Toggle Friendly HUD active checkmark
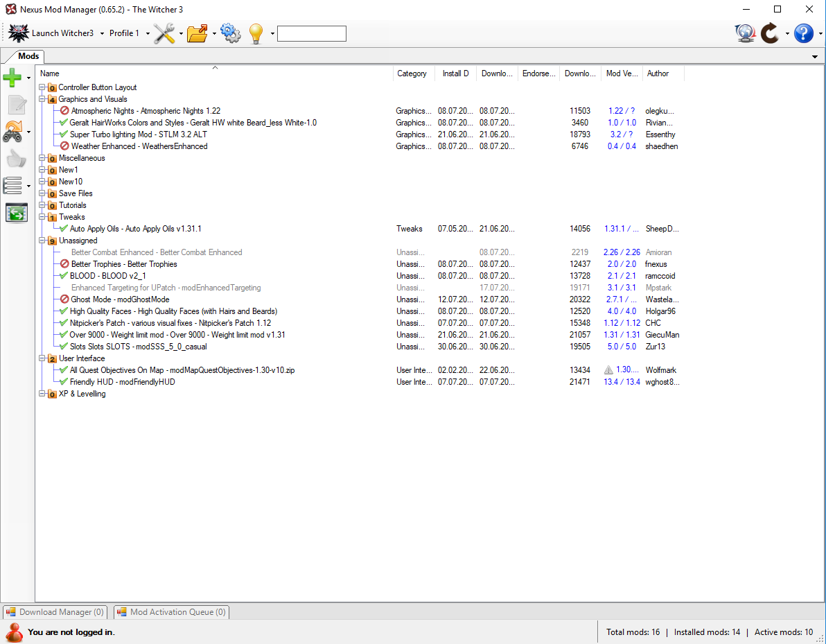 pos(64,381)
